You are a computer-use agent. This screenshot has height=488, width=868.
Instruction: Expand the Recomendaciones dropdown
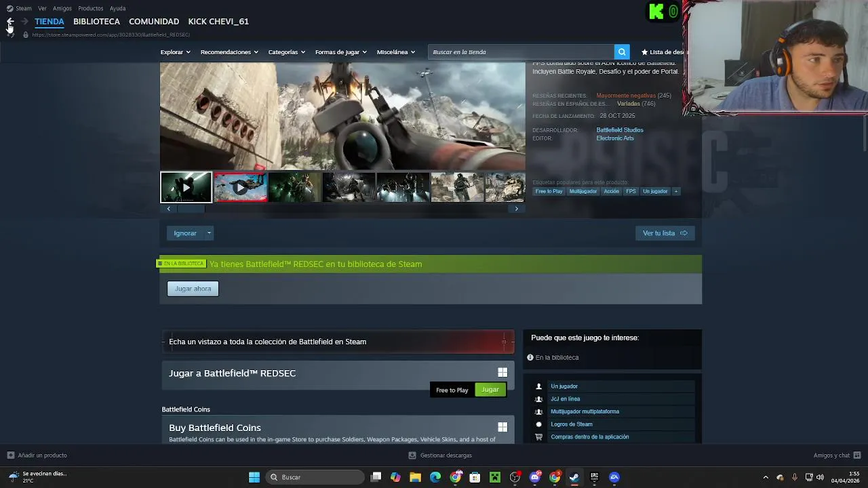point(229,52)
